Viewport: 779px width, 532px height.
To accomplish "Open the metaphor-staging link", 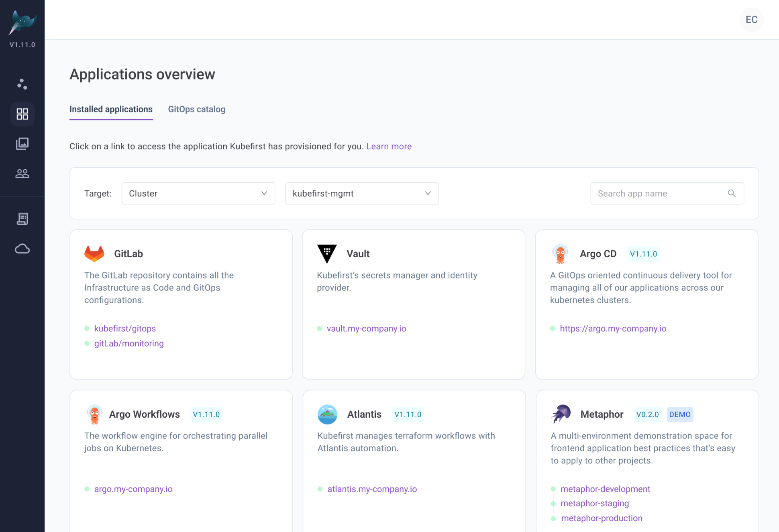I will [594, 503].
